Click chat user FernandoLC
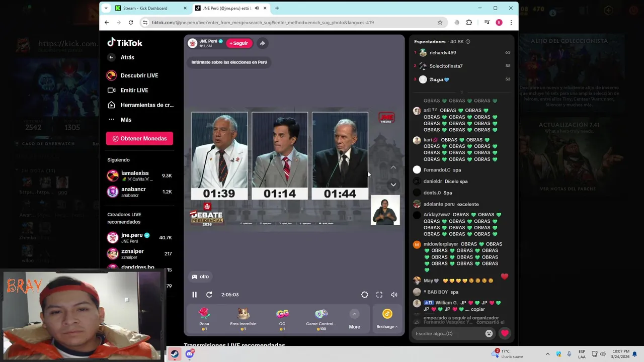 (x=437, y=170)
